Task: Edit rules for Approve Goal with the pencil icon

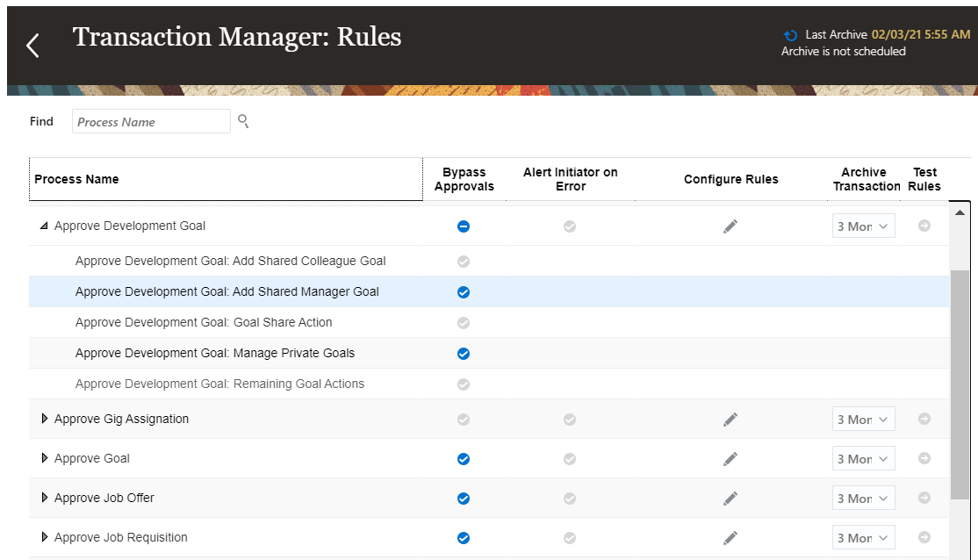Action: [730, 458]
